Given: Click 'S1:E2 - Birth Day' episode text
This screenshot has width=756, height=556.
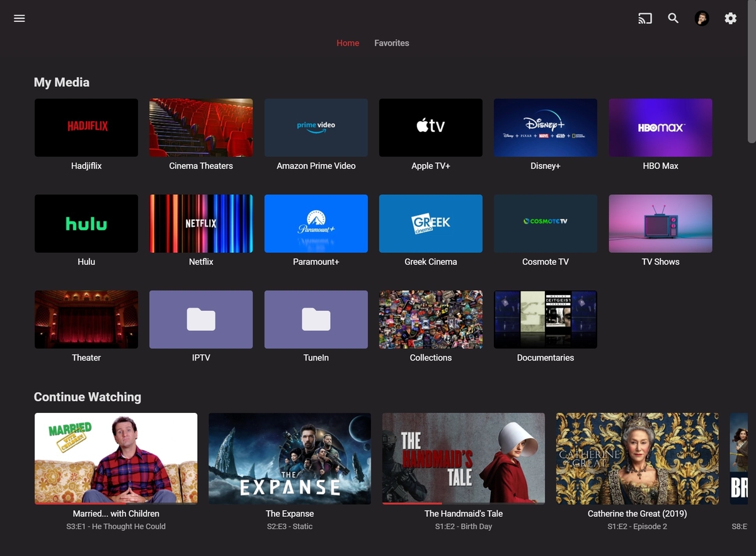Looking at the screenshot, I should pyautogui.click(x=464, y=526).
